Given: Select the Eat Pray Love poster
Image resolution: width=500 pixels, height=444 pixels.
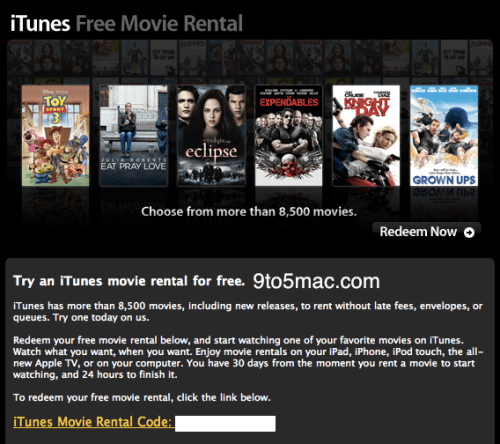Looking at the screenshot, I should tap(134, 135).
